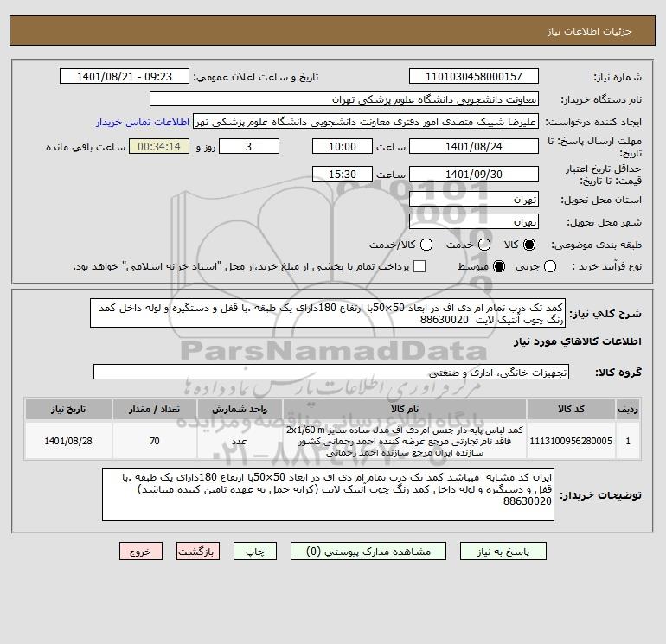Click the deadline time field 10:00
This screenshot has width=666, height=644.
click(x=343, y=146)
